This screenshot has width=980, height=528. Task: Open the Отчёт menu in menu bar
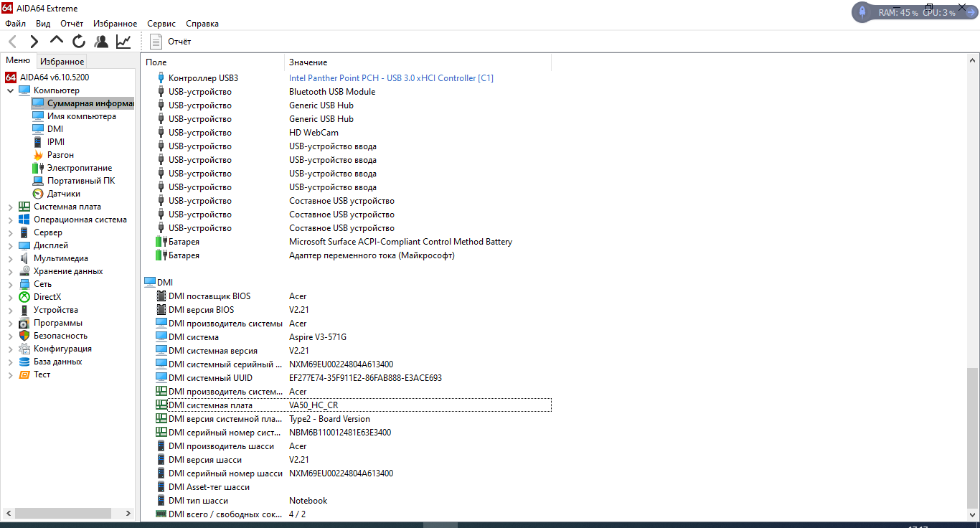click(x=72, y=24)
